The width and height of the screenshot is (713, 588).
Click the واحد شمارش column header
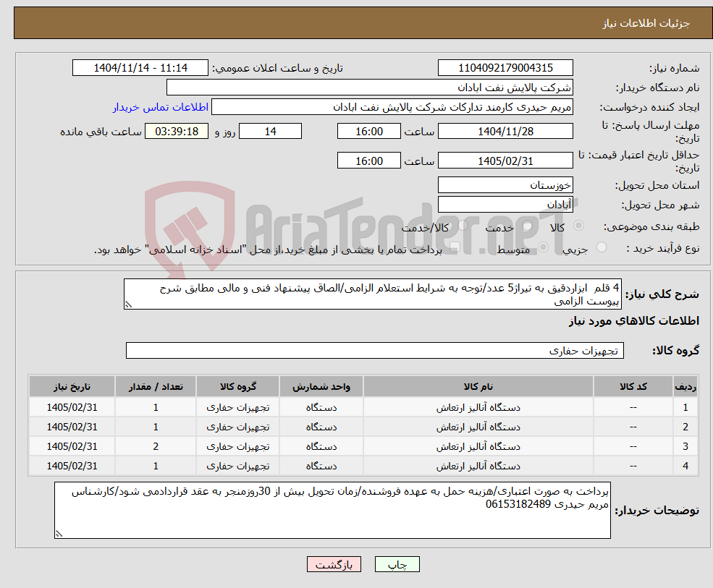(x=321, y=387)
